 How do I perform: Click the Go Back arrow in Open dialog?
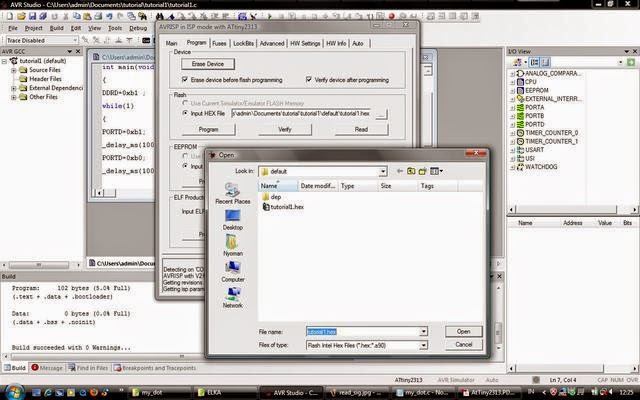(400, 171)
